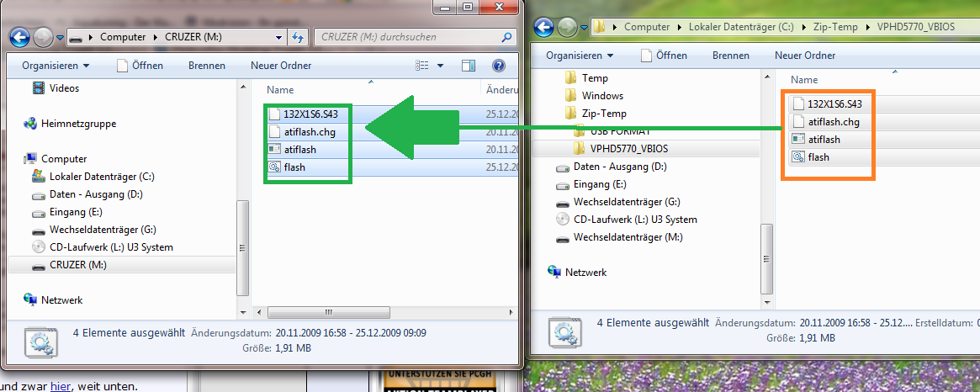Open Wechseldatenträger (G:) in CRUZER window
The height and width of the screenshot is (392, 980).
(x=93, y=230)
